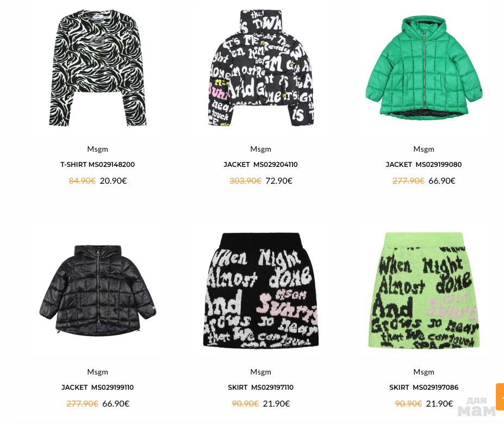Open the black lettering cropped jacket image
Screen dimensions: 504x424
(260, 68)
